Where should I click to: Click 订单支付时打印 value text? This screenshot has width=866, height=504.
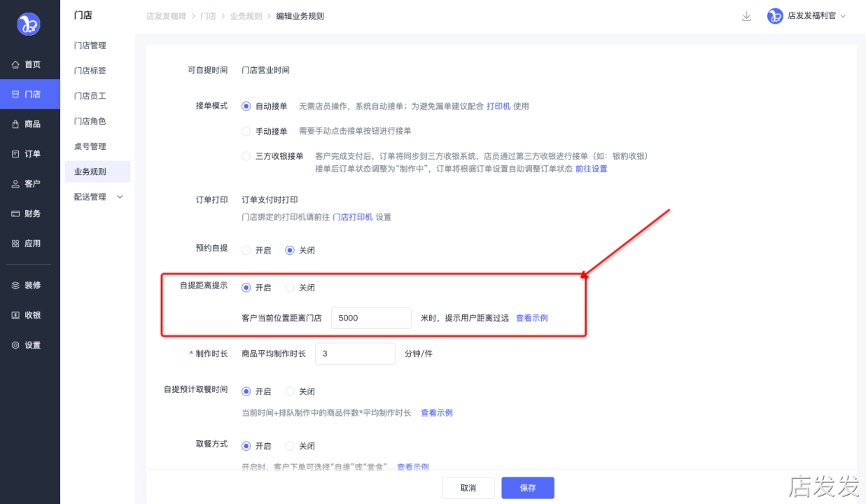pos(270,199)
